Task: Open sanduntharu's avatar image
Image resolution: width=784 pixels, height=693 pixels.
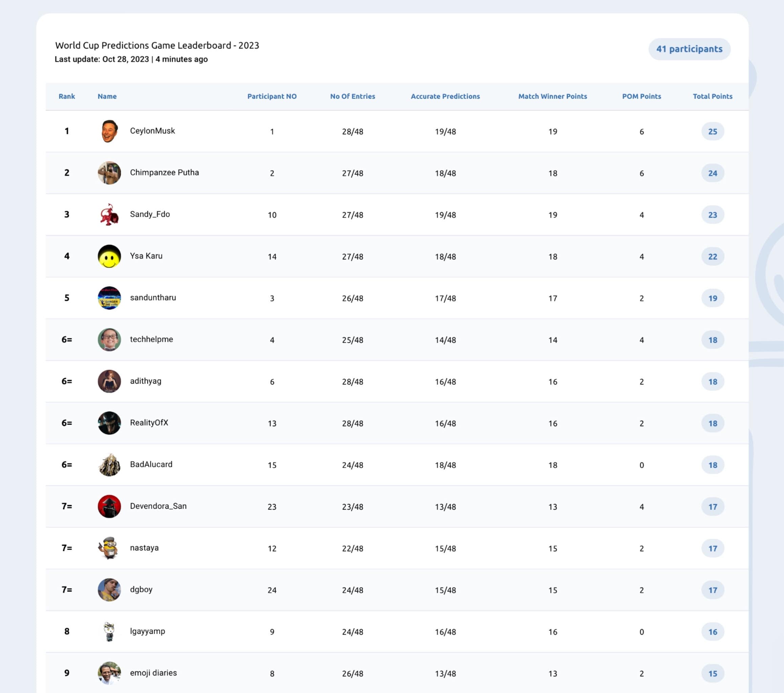Action: click(x=109, y=298)
